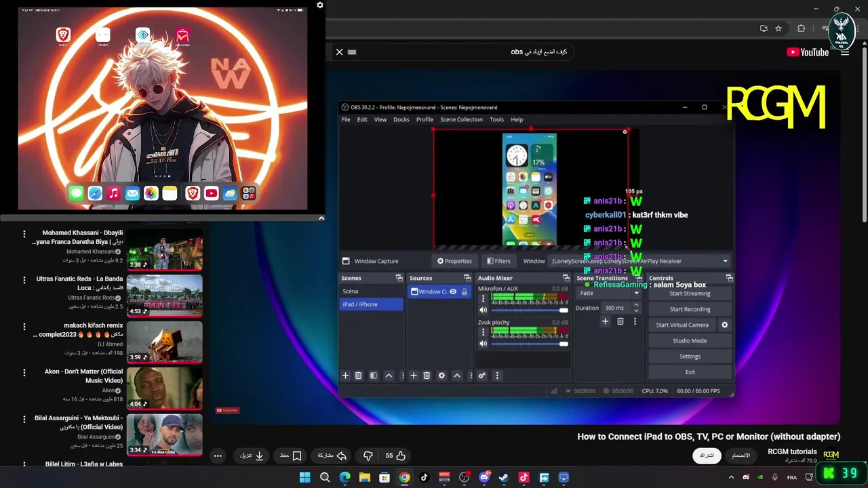Viewport: 868px width, 488px height.
Task: Save the video with حفظ button
Action: click(x=291, y=455)
